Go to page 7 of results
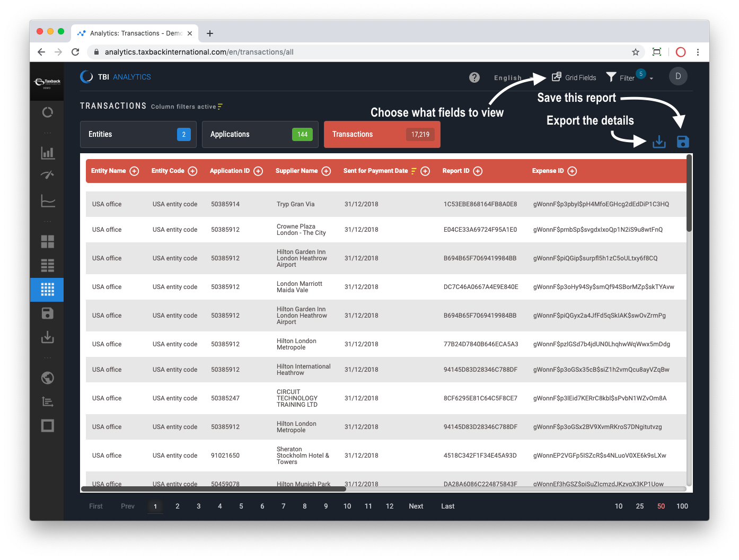 coord(284,506)
